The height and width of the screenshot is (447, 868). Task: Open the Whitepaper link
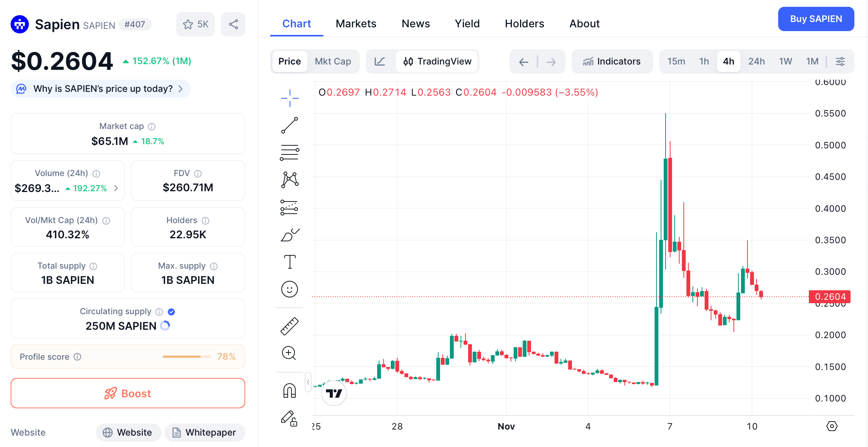[205, 432]
